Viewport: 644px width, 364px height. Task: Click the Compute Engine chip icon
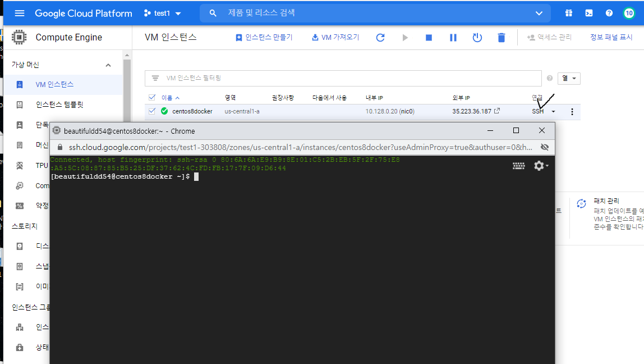pos(19,37)
